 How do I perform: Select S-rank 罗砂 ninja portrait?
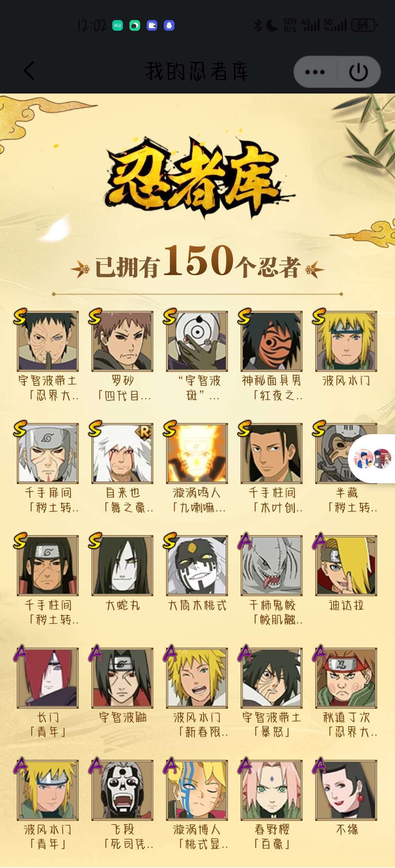(x=122, y=341)
